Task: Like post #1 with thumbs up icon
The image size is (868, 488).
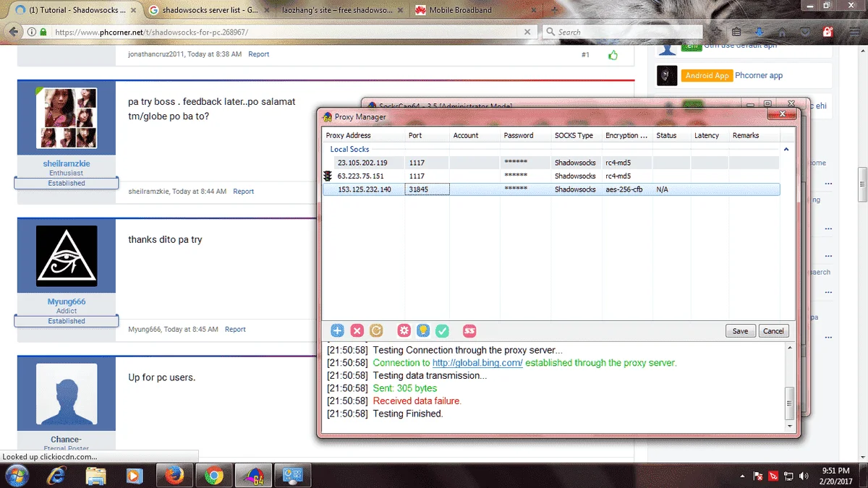Action: click(x=613, y=55)
